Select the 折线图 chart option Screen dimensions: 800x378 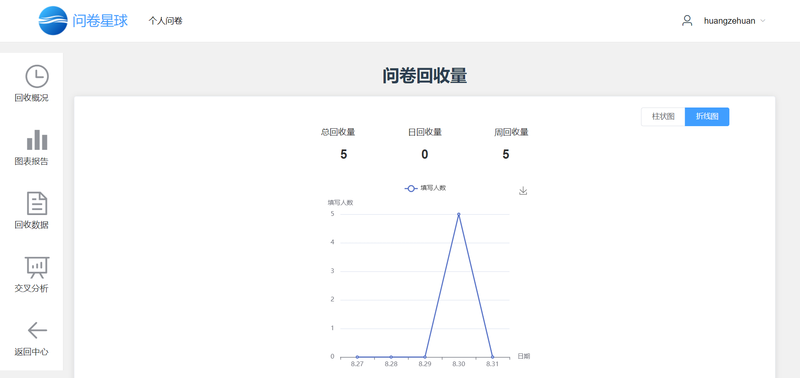pyautogui.click(x=707, y=117)
